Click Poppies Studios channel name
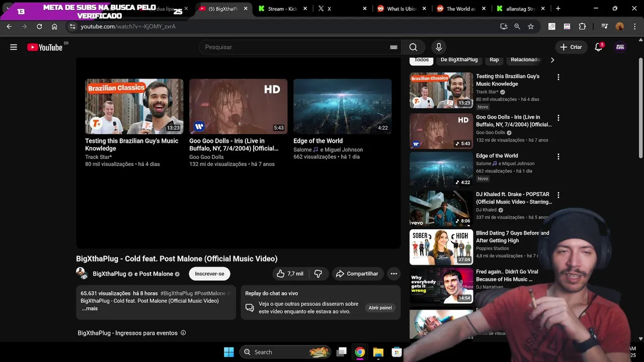The image size is (644, 362). click(x=493, y=248)
